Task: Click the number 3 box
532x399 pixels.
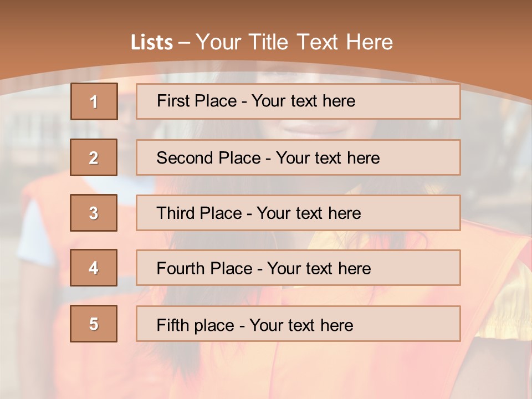Action: (x=94, y=213)
